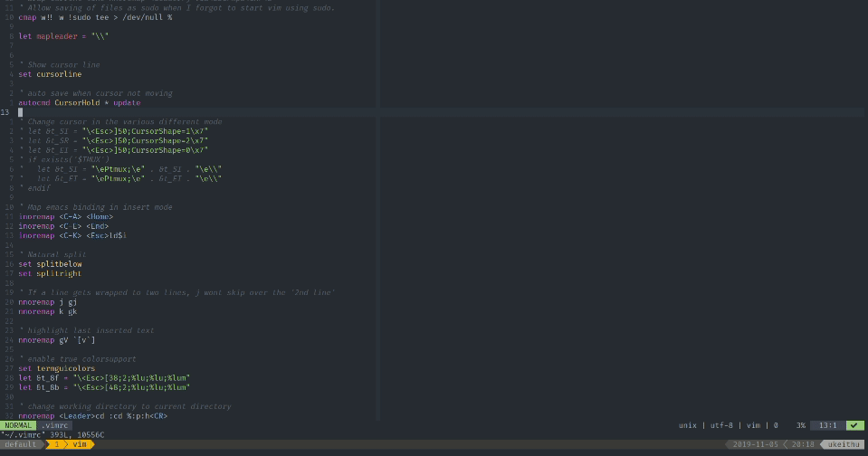Click the NORMAL mode indicator
Image resolution: width=868 pixels, height=456 pixels.
coord(18,425)
